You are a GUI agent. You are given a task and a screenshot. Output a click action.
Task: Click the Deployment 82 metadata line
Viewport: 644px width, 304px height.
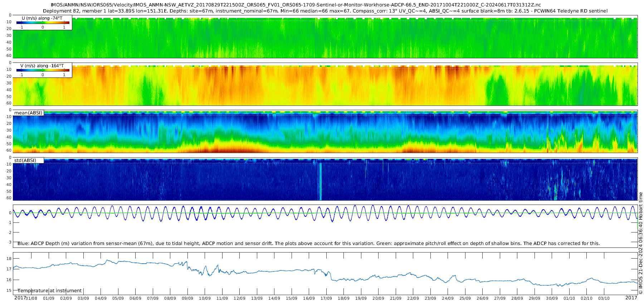(325, 11)
